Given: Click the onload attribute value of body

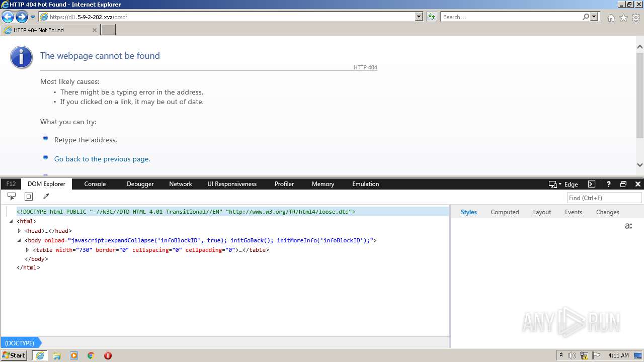Looking at the screenshot, I should 220,240.
